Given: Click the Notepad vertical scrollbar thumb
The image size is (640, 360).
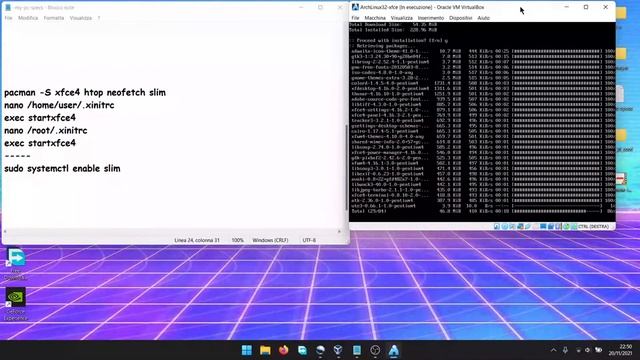Looking at the screenshot, I should [x=347, y=167].
